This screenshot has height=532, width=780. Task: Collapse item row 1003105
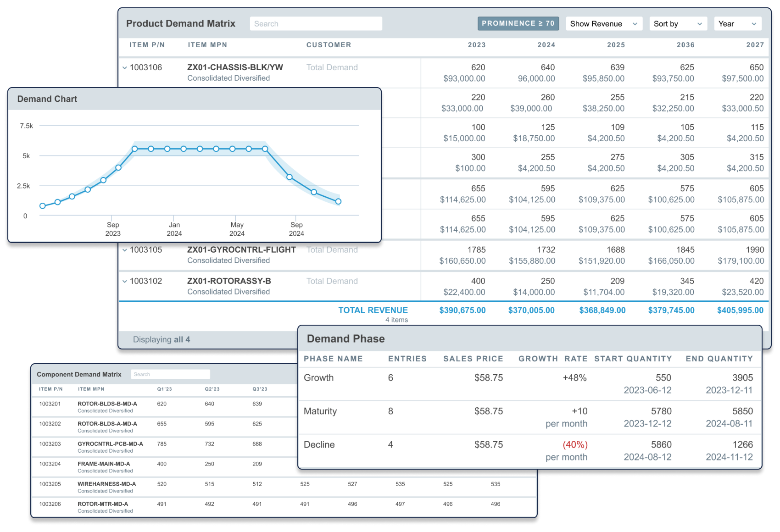tap(125, 250)
